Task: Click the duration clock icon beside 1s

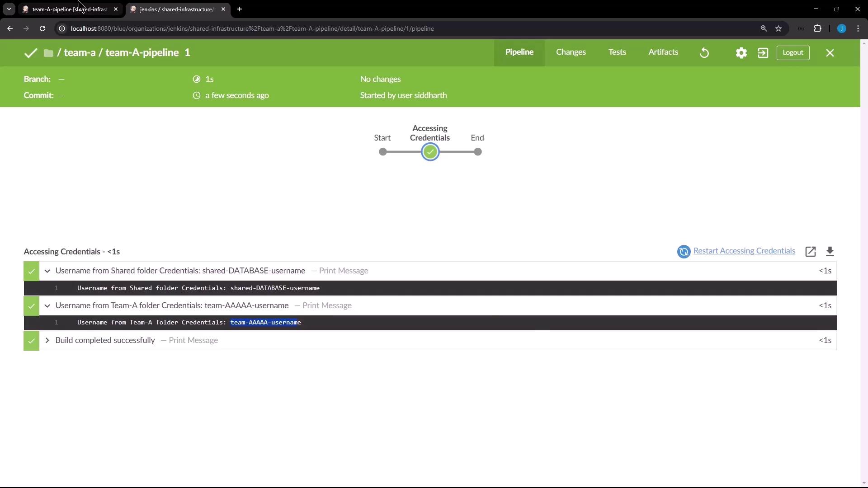Action: (x=196, y=79)
